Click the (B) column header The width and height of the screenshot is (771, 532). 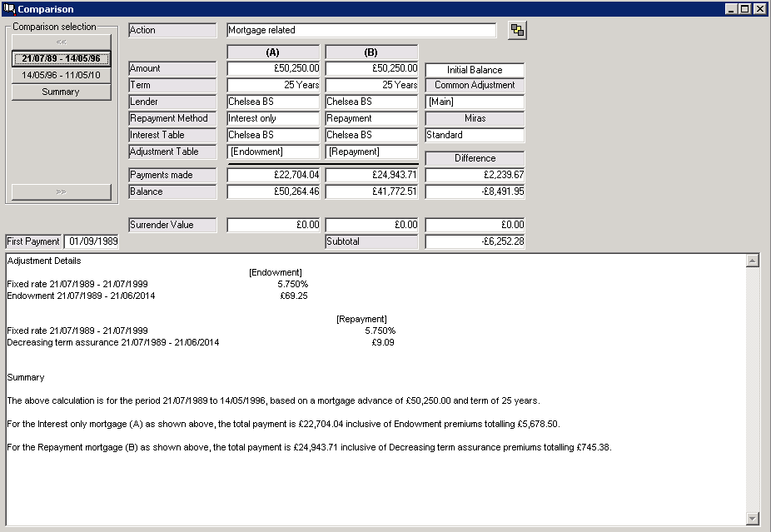(371, 52)
